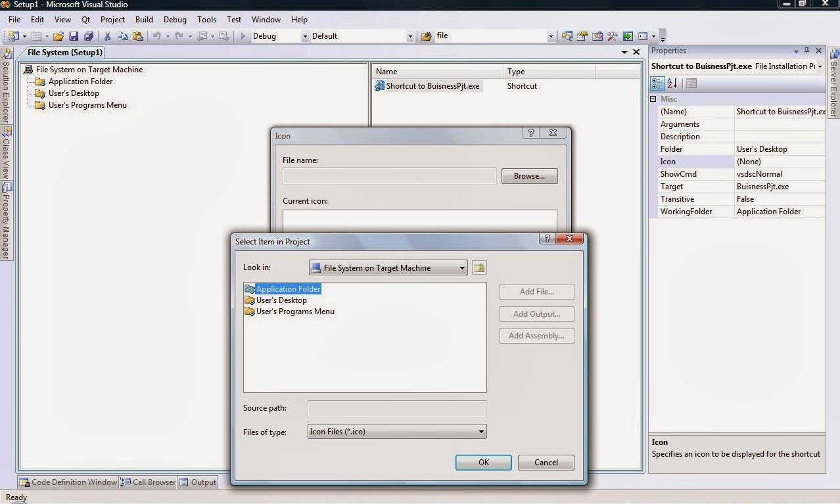Open the Code Definition Window tab
Image resolution: width=840 pixels, height=504 pixels.
pyautogui.click(x=68, y=482)
